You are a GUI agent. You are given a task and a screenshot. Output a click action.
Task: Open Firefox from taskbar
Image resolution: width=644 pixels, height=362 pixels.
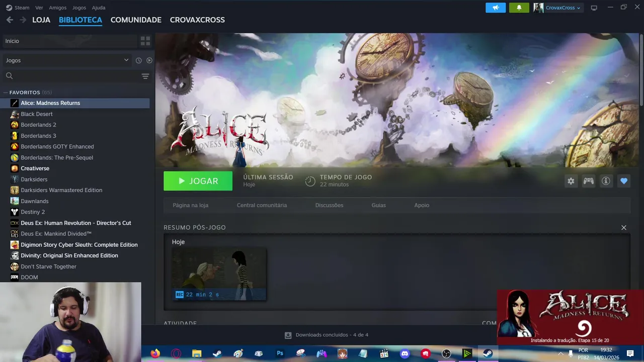point(155,353)
